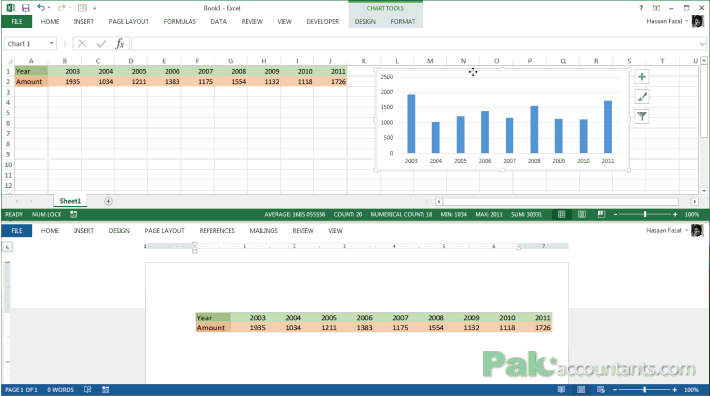
Task: Click Excel zoom in plus button
Action: [675, 214]
